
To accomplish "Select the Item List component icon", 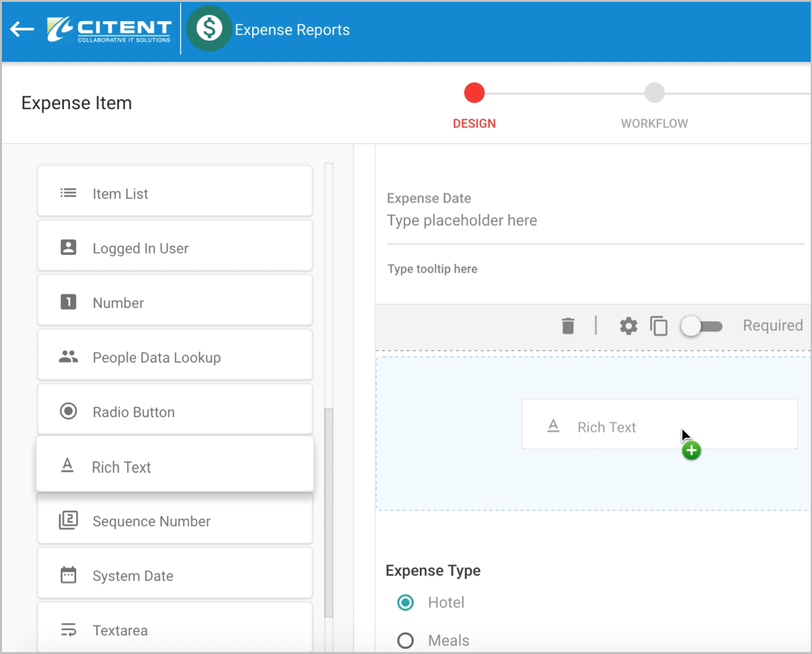I will point(68,192).
